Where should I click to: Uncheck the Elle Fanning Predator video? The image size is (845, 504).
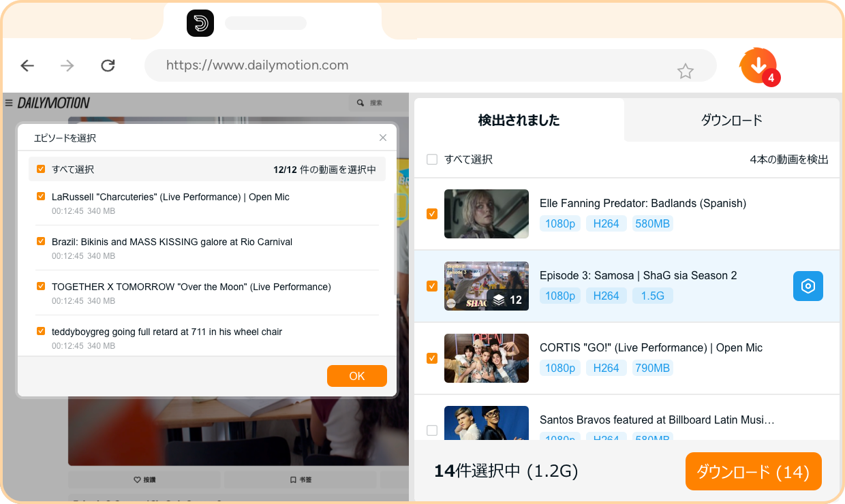(x=432, y=214)
